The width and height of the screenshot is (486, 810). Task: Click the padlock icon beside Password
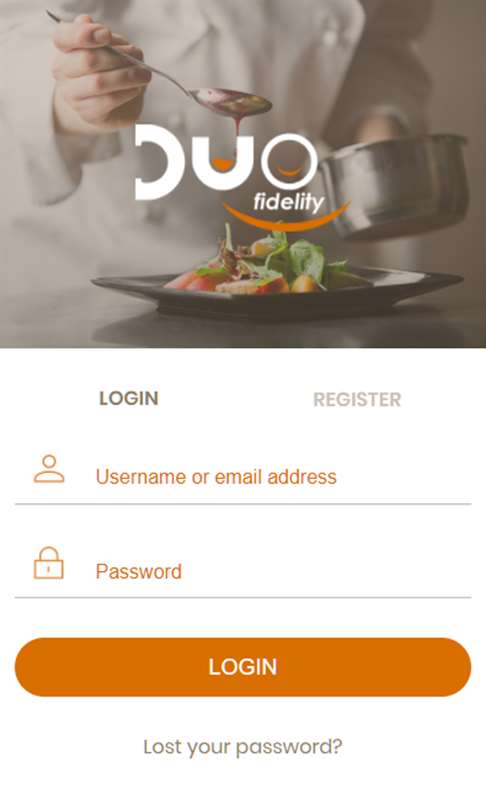point(49,563)
